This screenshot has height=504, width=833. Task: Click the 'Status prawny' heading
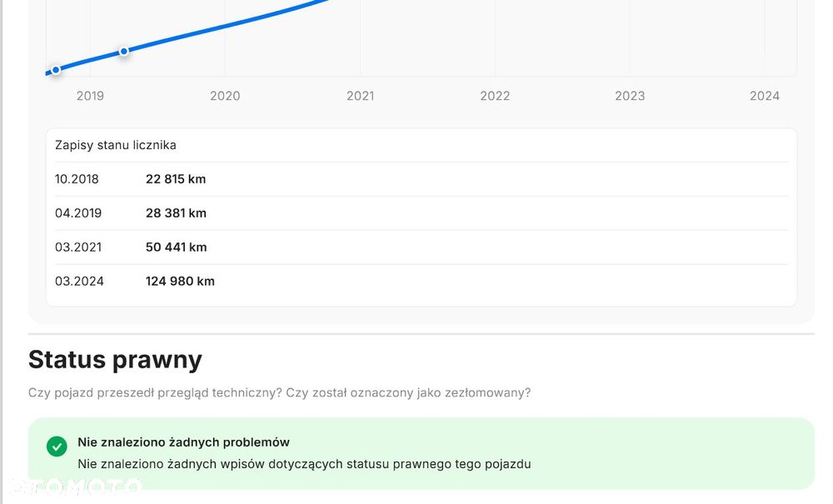[115, 360]
